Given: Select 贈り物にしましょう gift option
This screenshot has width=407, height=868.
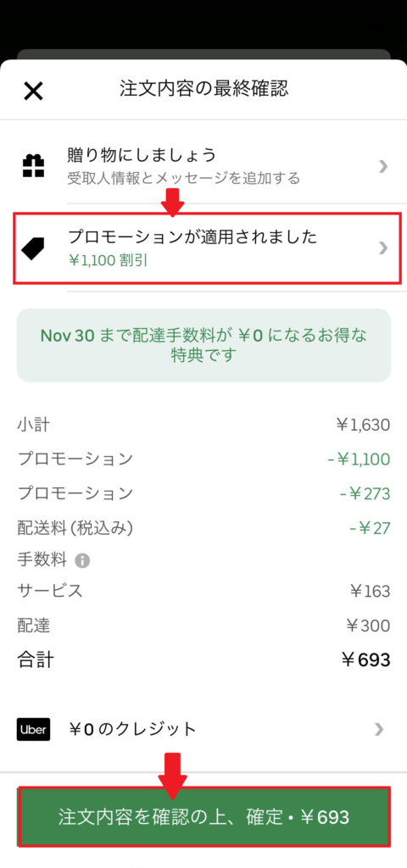Looking at the screenshot, I should coord(203,166).
